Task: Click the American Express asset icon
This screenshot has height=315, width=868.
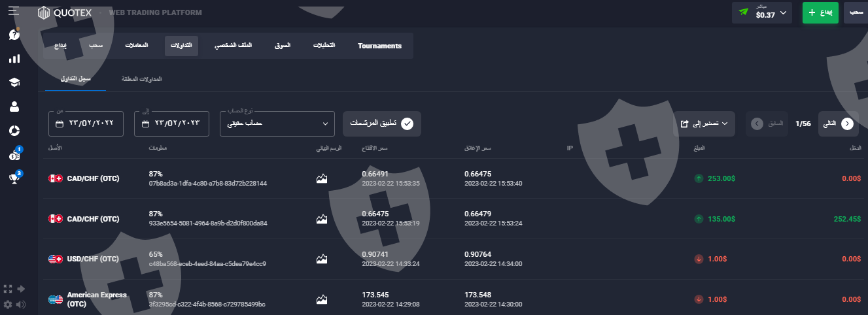Action: click(56, 299)
